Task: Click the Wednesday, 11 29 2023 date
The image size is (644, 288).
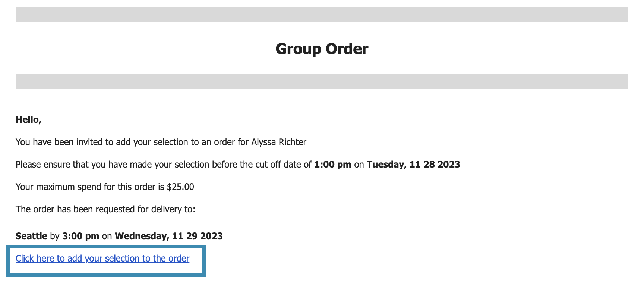Action: pyautogui.click(x=169, y=236)
